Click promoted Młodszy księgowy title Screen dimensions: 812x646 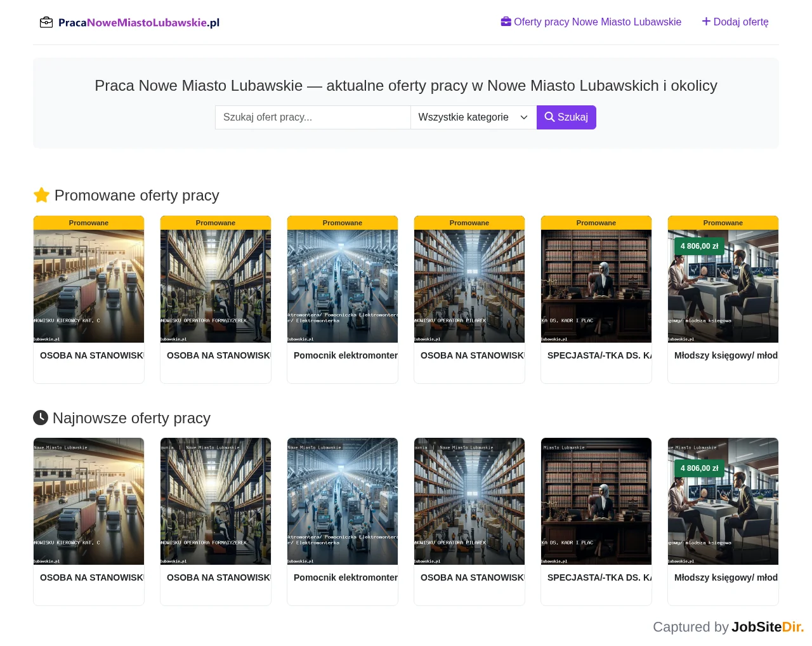pos(726,355)
